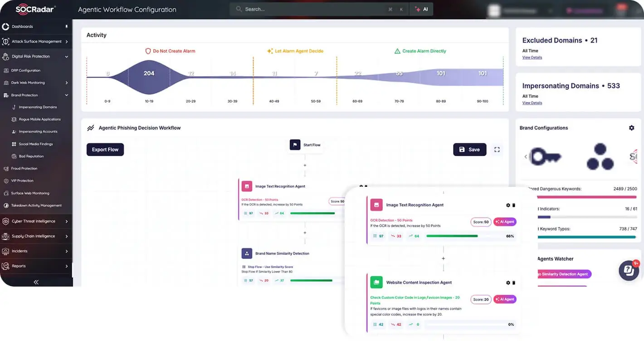The height and width of the screenshot is (341, 644).
Task: Go to previous brand with left arrow
Action: click(x=526, y=157)
